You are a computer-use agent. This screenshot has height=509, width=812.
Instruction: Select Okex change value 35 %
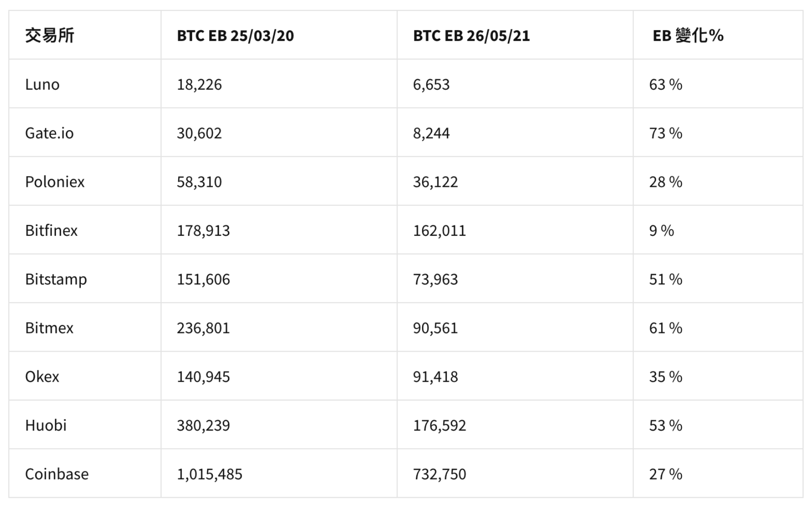pos(666,377)
